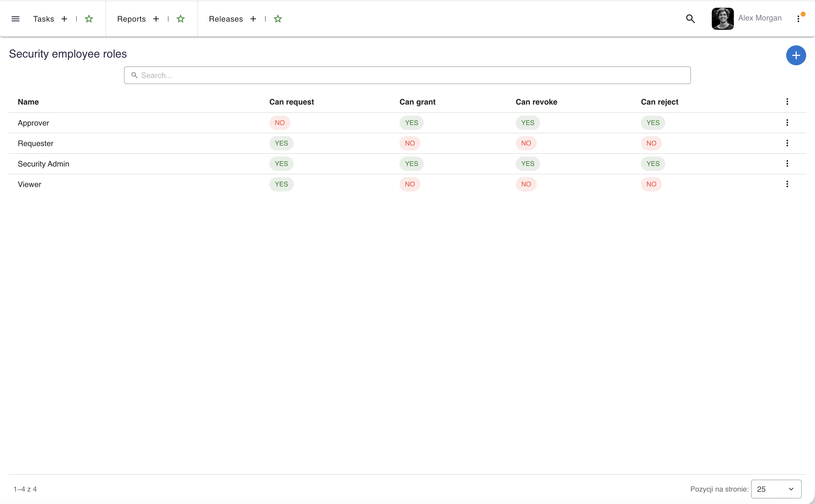Open table column options kebab menu
The height and width of the screenshot is (504, 815).
(787, 102)
